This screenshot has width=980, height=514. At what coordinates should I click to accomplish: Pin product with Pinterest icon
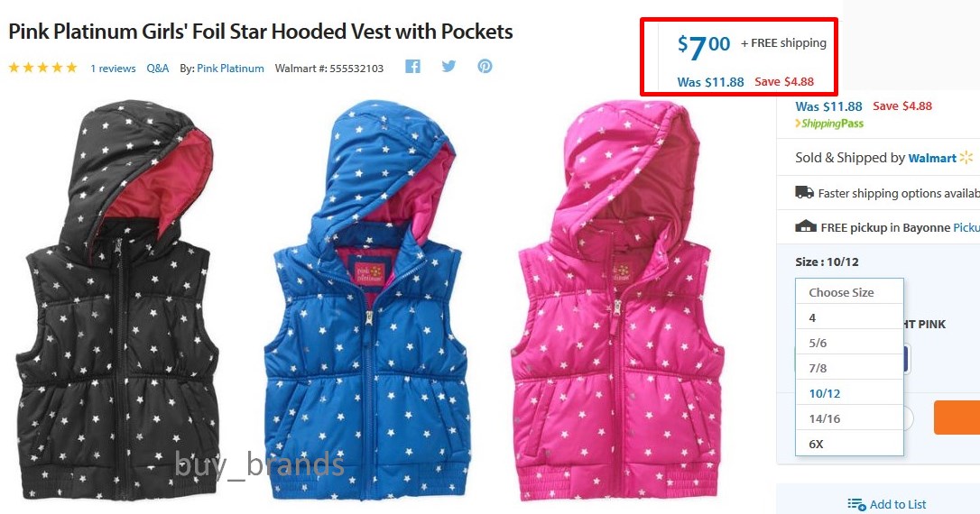click(x=485, y=66)
